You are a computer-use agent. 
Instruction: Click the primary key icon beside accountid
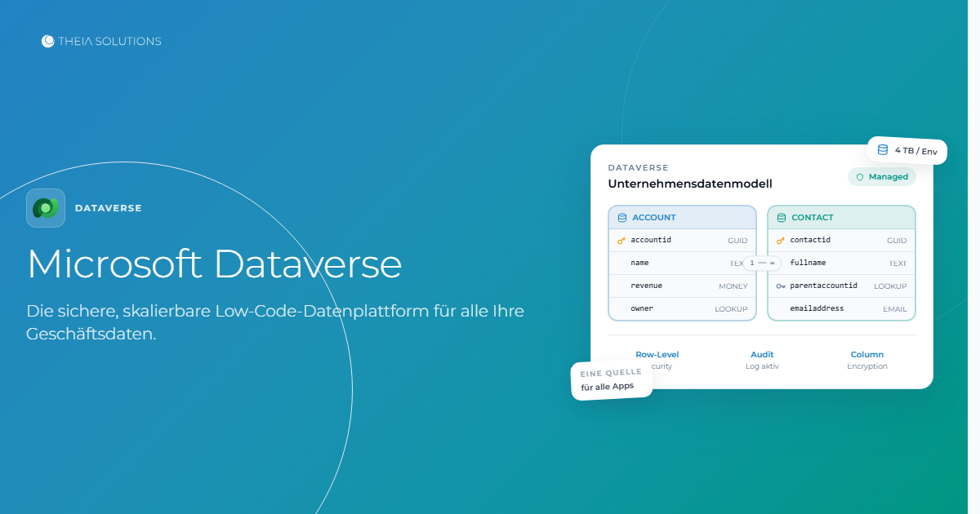[x=621, y=241]
